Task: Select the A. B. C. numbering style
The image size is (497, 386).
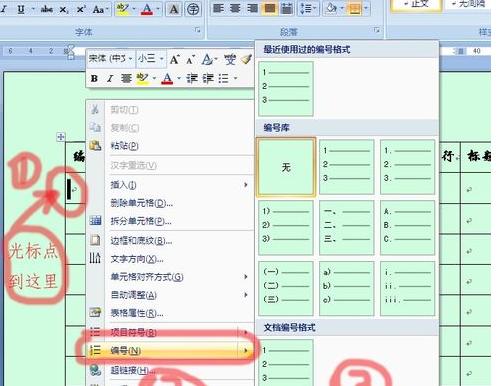Action: (407, 227)
